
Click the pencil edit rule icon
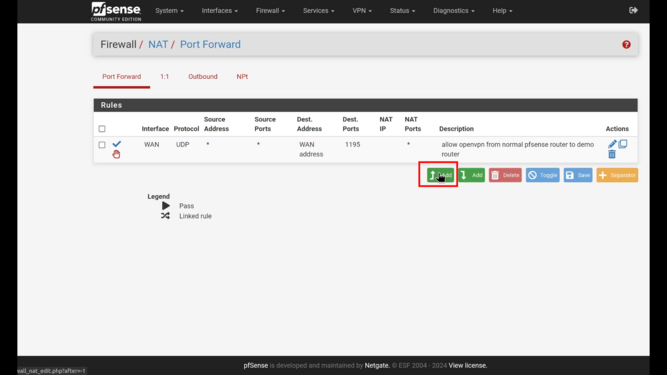coord(612,144)
